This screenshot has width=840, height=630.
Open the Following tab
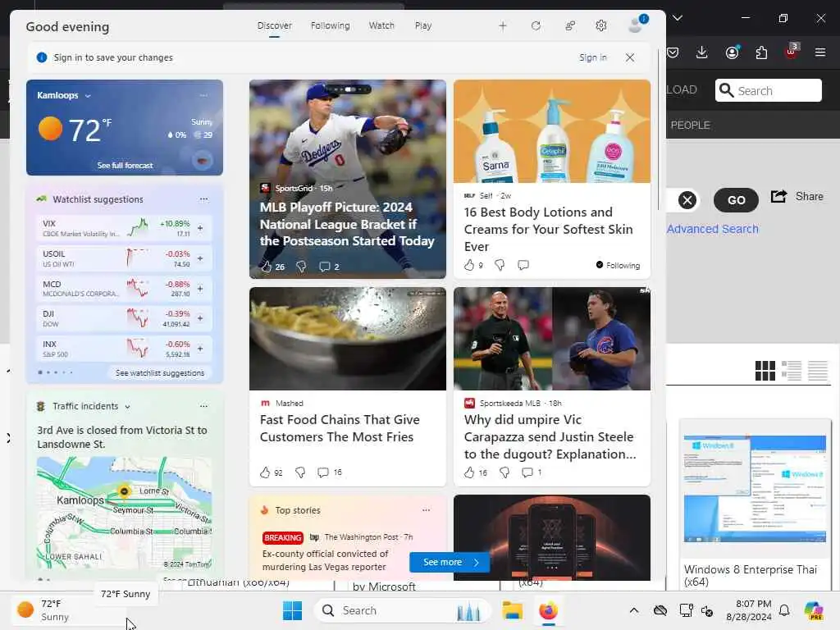[x=330, y=25]
